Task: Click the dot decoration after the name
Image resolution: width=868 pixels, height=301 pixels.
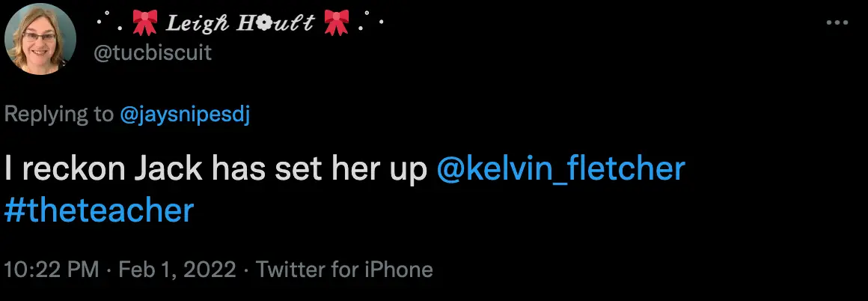Action: tap(369, 22)
